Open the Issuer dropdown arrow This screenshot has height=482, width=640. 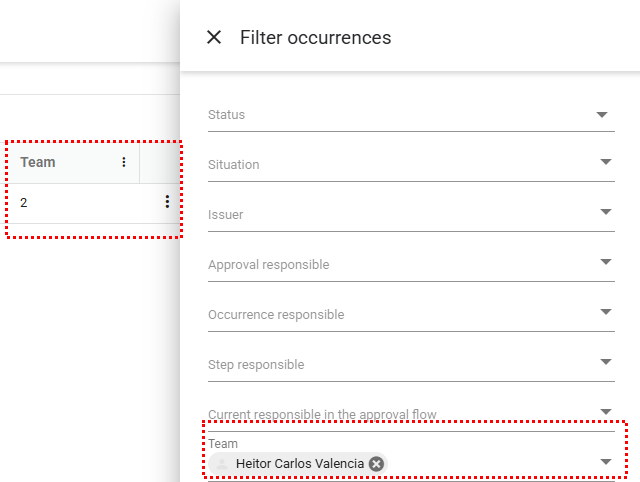tap(606, 212)
